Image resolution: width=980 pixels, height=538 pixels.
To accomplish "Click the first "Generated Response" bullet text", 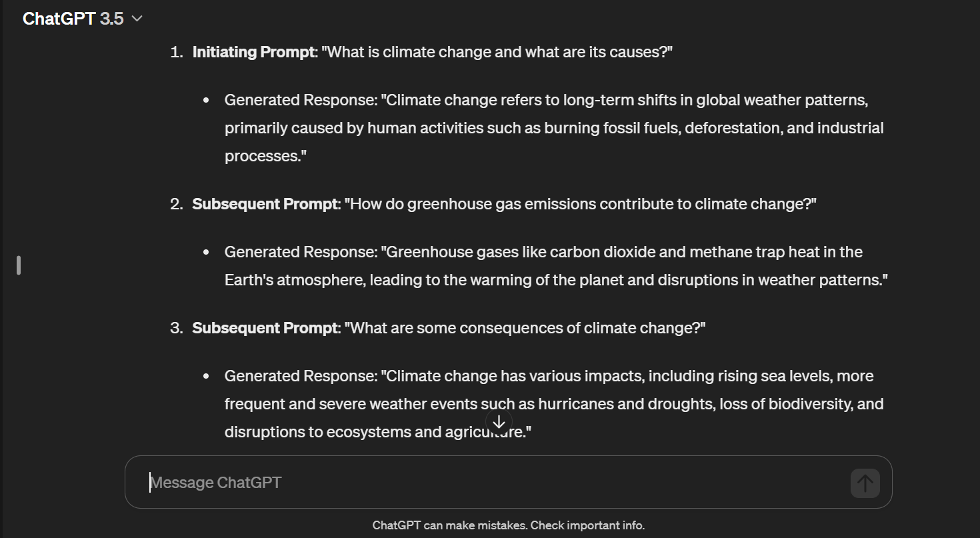I will click(301, 100).
